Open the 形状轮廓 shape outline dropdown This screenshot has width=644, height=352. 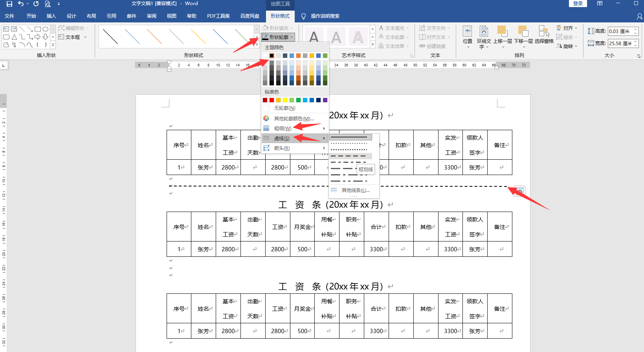pos(278,37)
